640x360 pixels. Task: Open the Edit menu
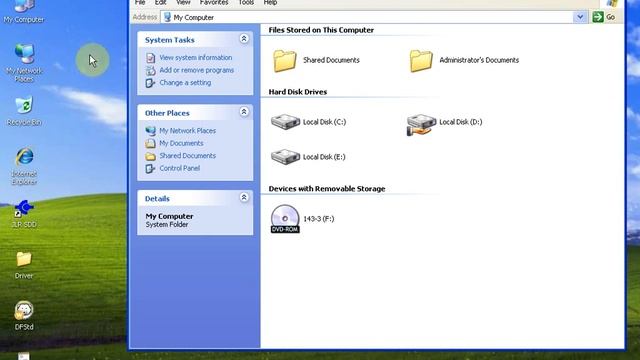coord(160,2)
